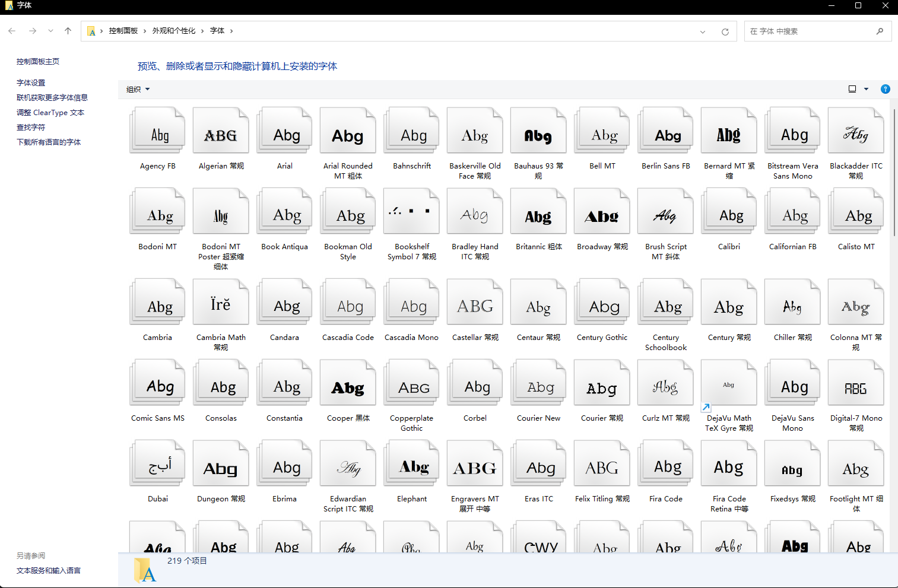Select the Cascadia Code font thumbnail
Image resolution: width=898 pixels, height=588 pixels.
tap(348, 302)
